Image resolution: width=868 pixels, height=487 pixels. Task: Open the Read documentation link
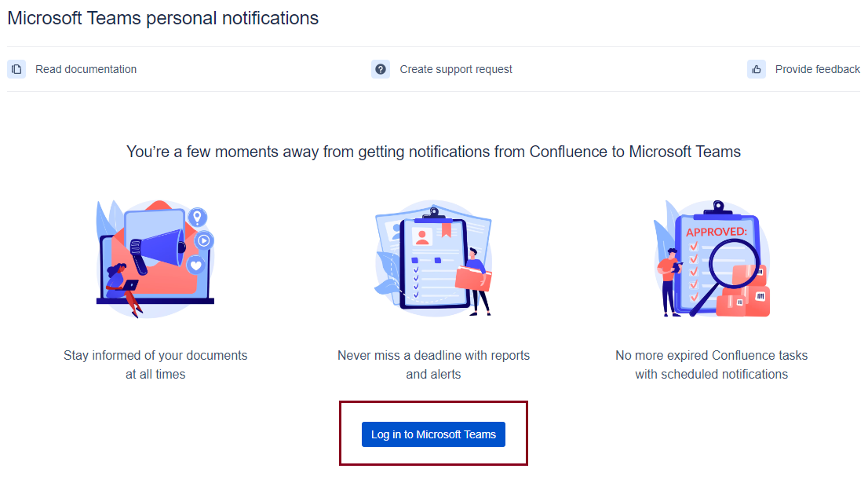86,69
